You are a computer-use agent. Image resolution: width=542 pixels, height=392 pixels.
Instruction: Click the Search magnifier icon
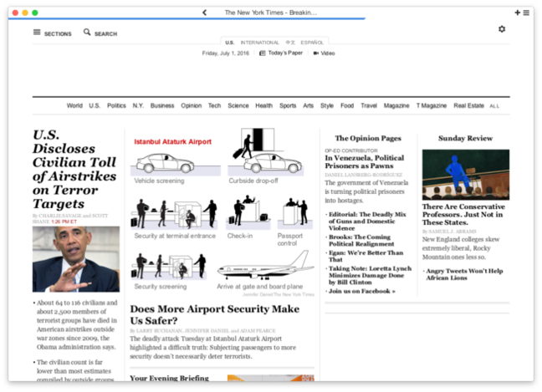coord(87,32)
